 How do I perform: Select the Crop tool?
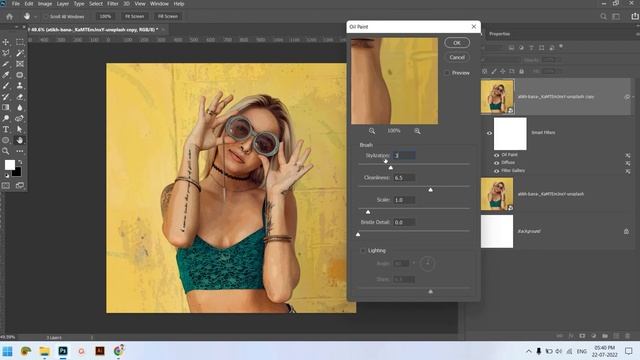click(x=6, y=64)
